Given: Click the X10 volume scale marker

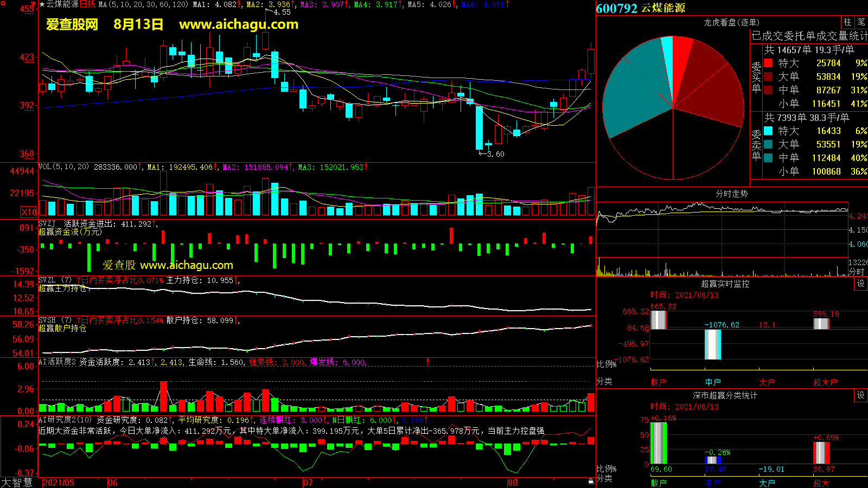Looking at the screenshot, I should 29,212.
